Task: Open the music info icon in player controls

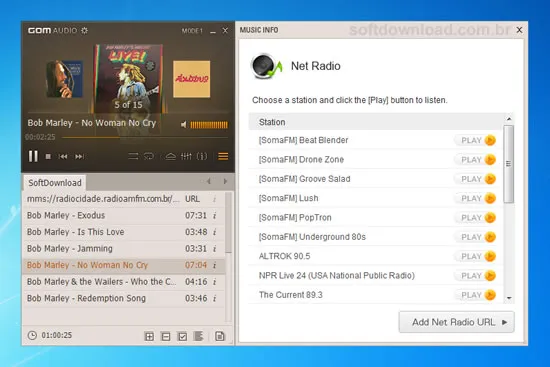Action: click(x=202, y=156)
